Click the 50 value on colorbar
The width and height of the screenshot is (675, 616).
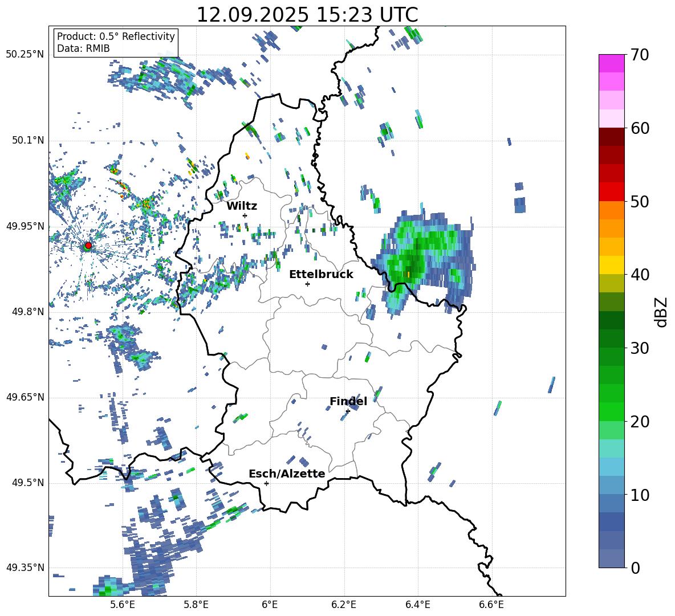coord(639,202)
